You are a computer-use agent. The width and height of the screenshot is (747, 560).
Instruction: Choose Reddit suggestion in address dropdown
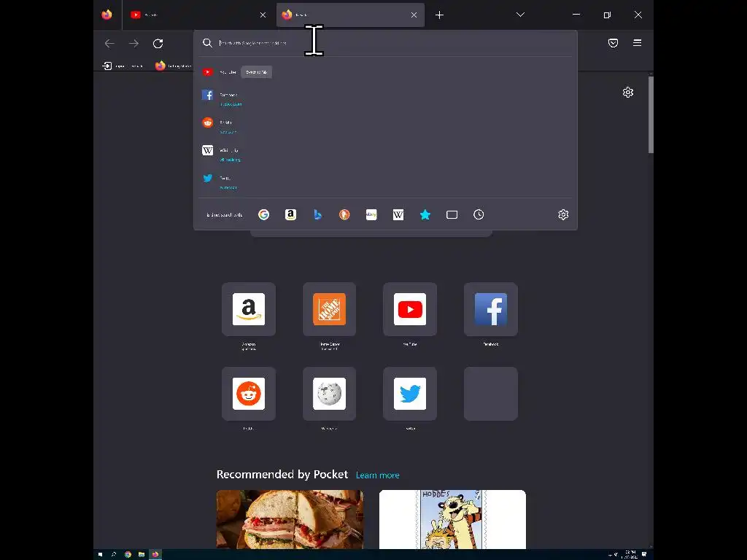coord(385,127)
